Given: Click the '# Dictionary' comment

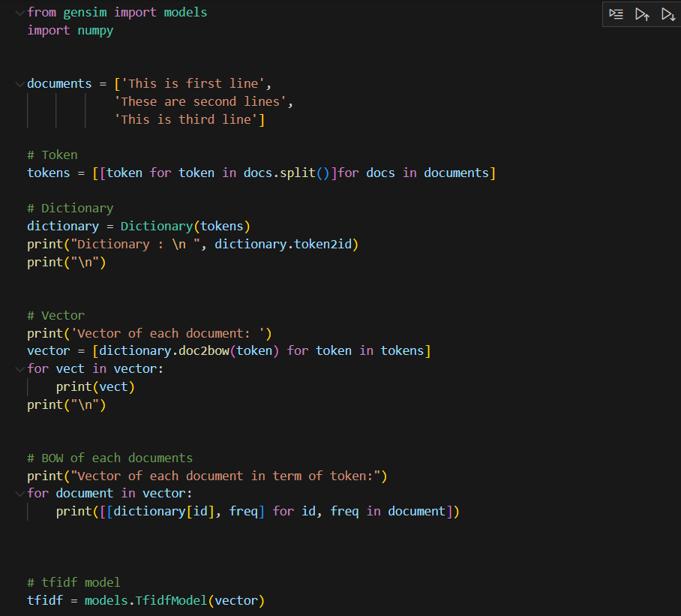Looking at the screenshot, I should (70, 209).
